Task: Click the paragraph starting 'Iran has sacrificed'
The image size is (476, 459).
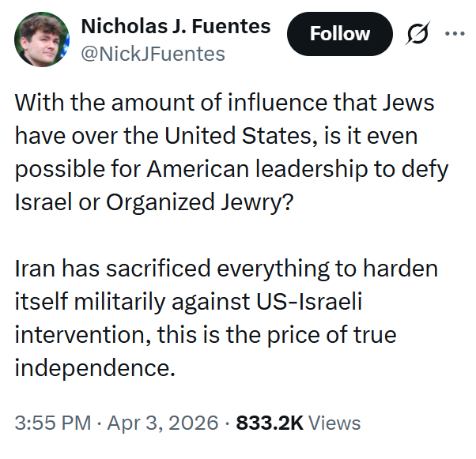Action: pos(226,318)
